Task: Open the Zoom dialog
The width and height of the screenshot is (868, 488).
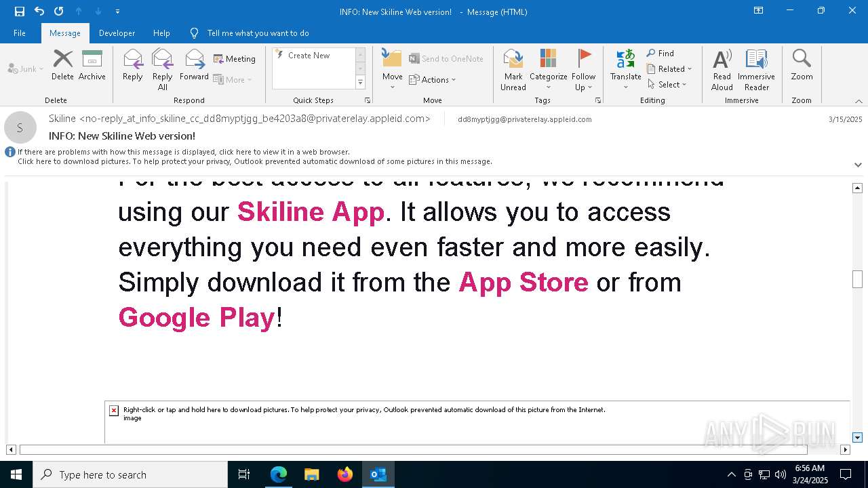Action: [802, 65]
